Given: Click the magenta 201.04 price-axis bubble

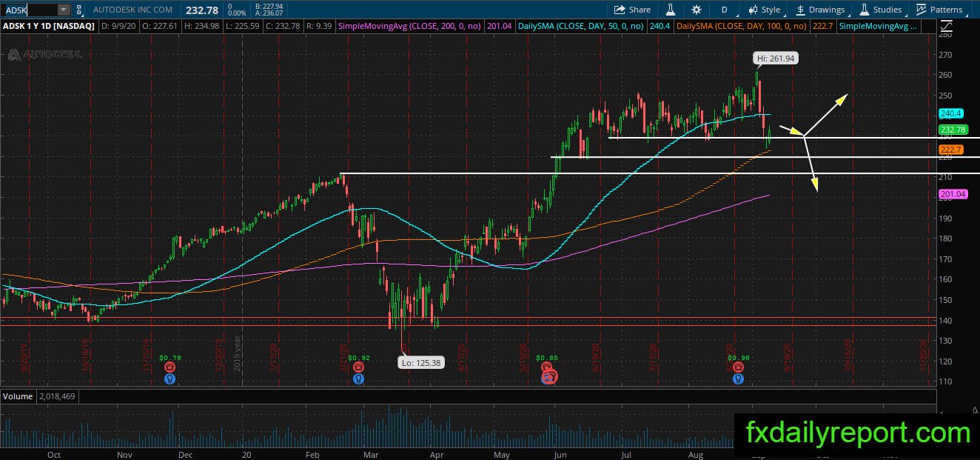Looking at the screenshot, I should pos(953,194).
